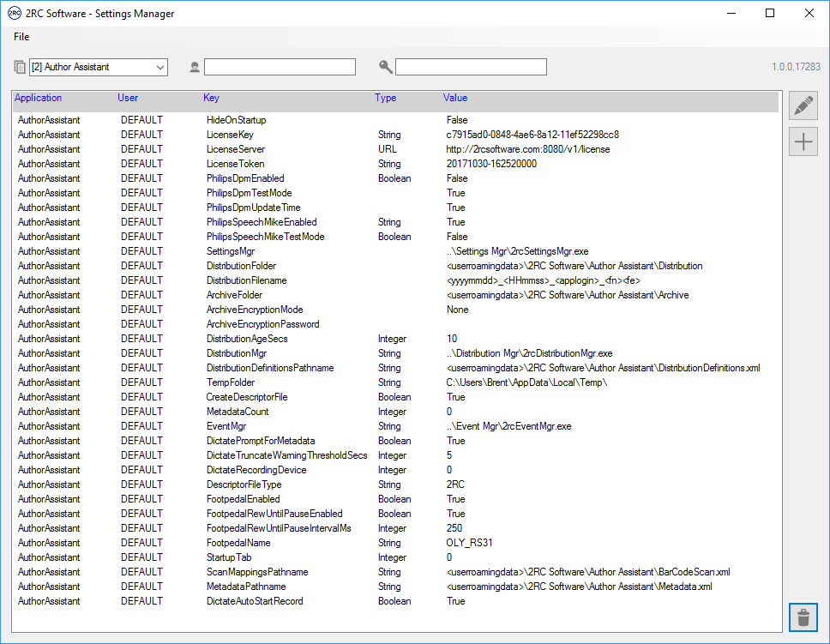Click the 20171030-162520000 token value
This screenshot has width=830, height=644.
(491, 164)
